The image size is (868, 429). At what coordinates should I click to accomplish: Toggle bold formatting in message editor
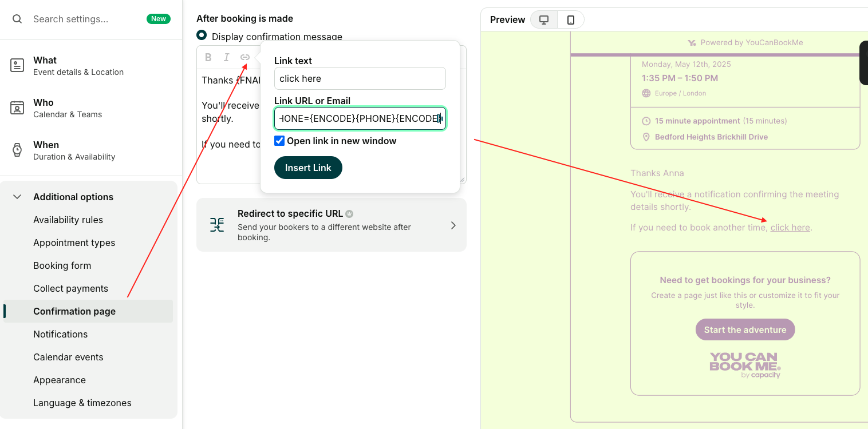[208, 57]
